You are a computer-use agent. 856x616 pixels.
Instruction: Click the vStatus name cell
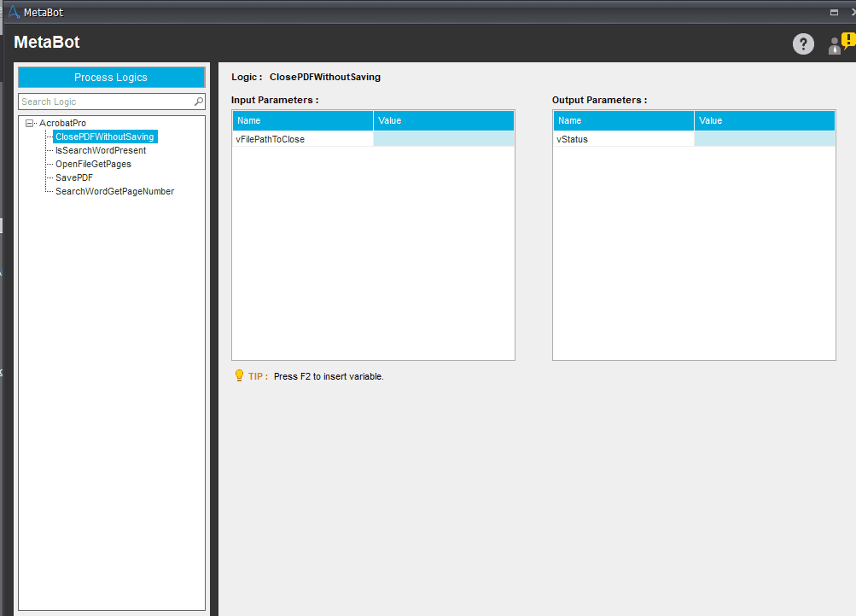624,139
